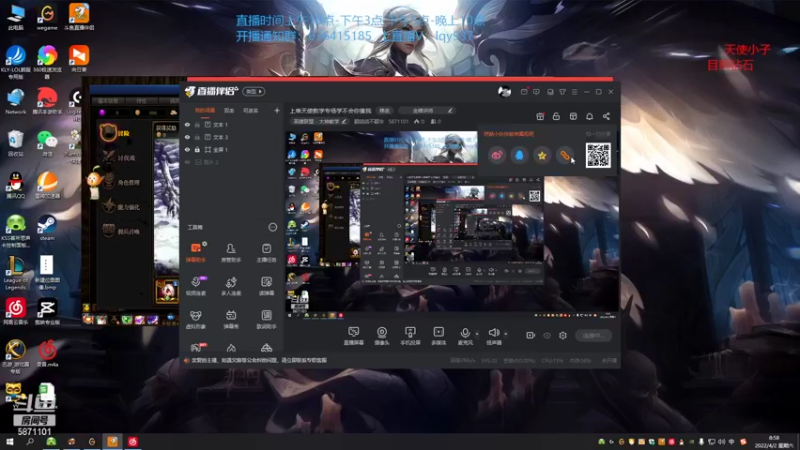Hide the 文本 3 source layer
The height and width of the screenshot is (450, 800).
pyautogui.click(x=187, y=137)
